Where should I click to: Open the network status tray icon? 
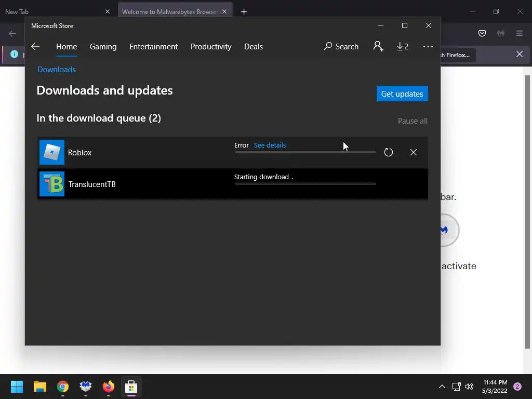(x=456, y=387)
